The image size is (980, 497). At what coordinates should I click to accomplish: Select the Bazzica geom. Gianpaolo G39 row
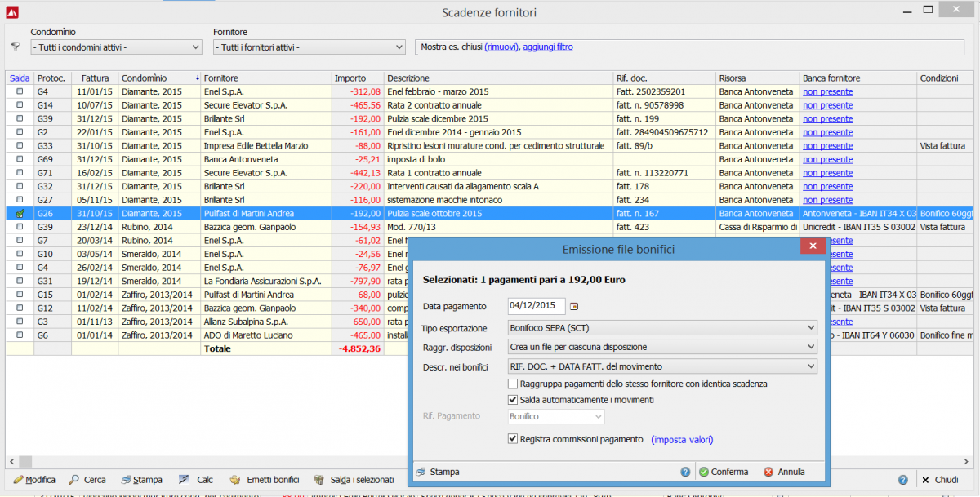tap(490, 227)
